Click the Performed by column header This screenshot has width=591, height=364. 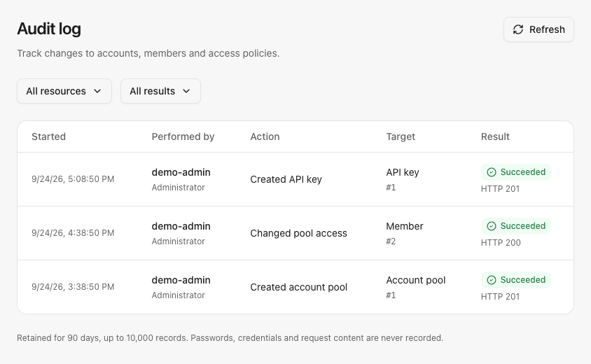tap(183, 136)
